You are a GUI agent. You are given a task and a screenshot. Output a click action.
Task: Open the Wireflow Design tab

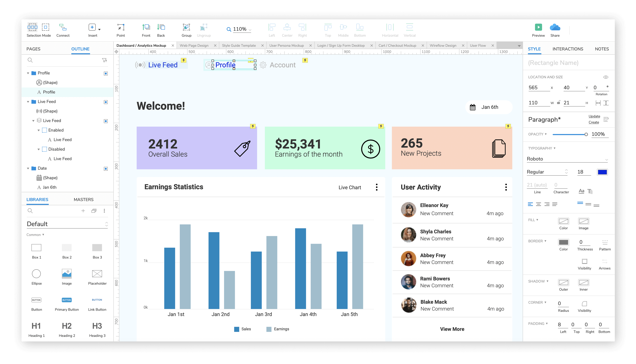click(443, 45)
